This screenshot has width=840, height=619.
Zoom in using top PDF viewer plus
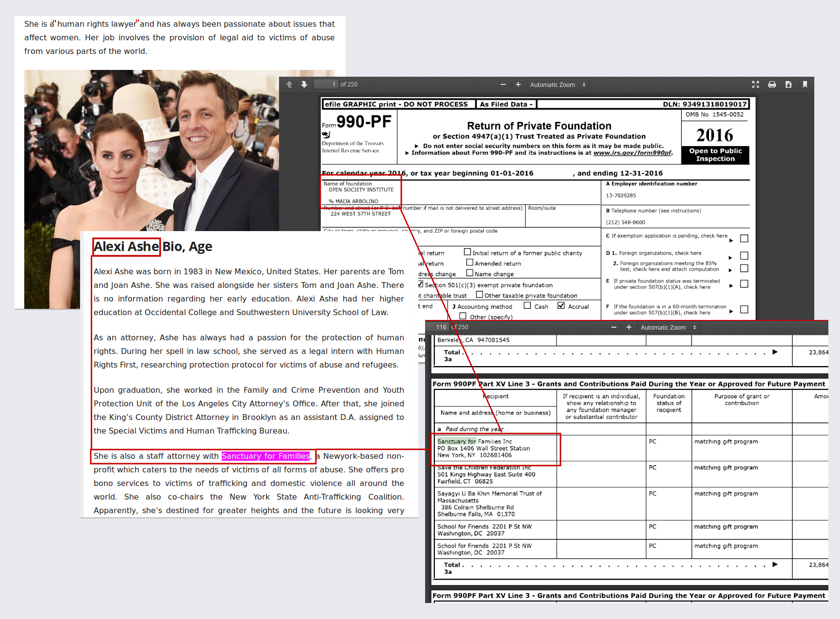pos(518,84)
